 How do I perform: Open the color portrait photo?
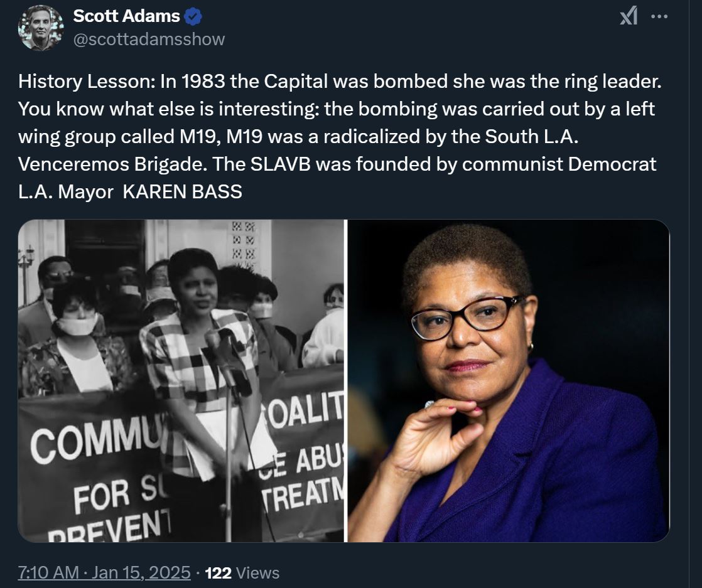coord(509,380)
